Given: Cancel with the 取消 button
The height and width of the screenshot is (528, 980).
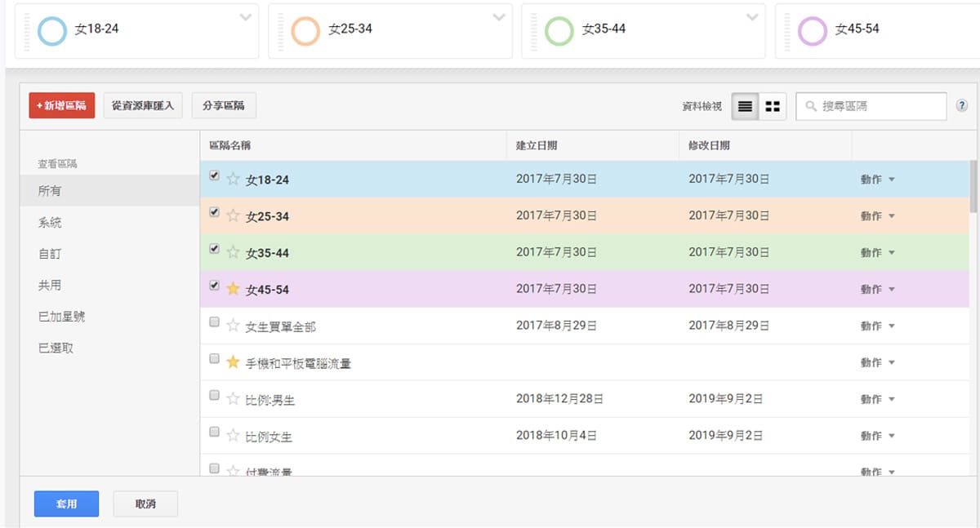Looking at the screenshot, I should click(x=145, y=504).
